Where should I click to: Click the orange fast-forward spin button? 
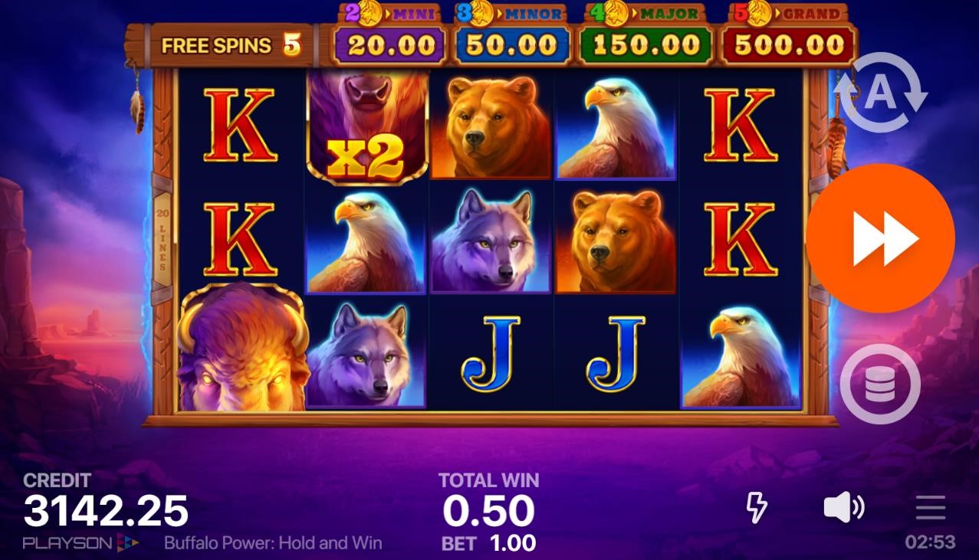(881, 237)
